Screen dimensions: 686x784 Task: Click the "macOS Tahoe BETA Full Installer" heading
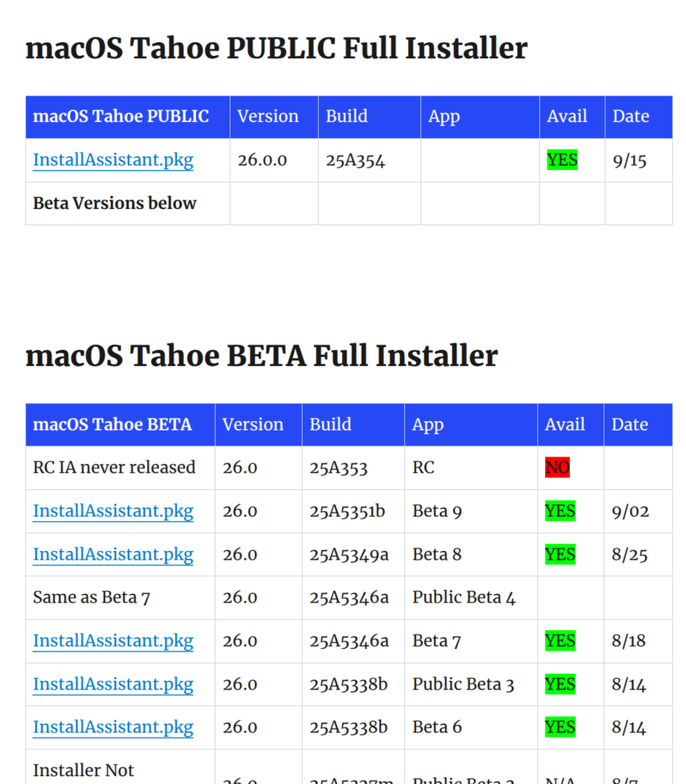pos(261,356)
